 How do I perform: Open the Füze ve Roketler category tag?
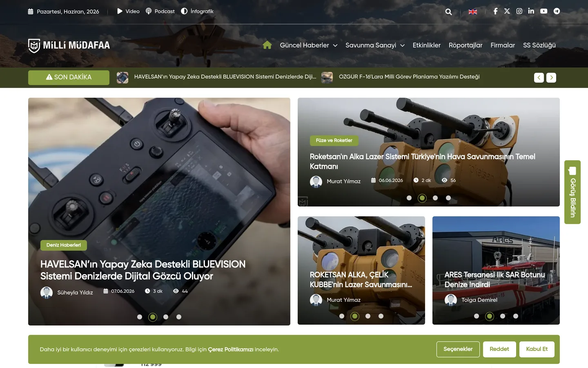coord(334,141)
